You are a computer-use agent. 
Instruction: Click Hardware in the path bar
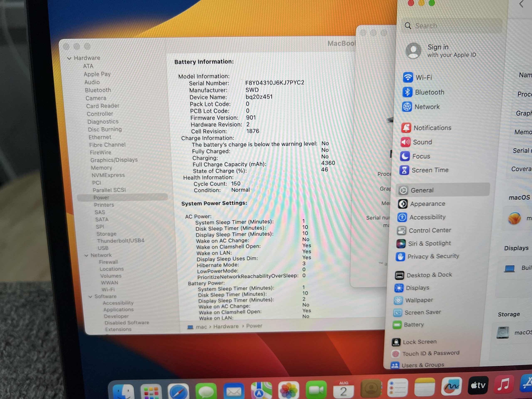[226, 326]
